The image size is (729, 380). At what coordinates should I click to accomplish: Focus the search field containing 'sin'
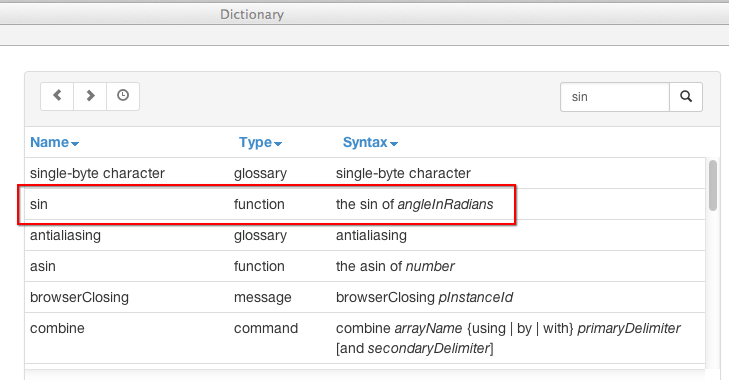click(615, 97)
